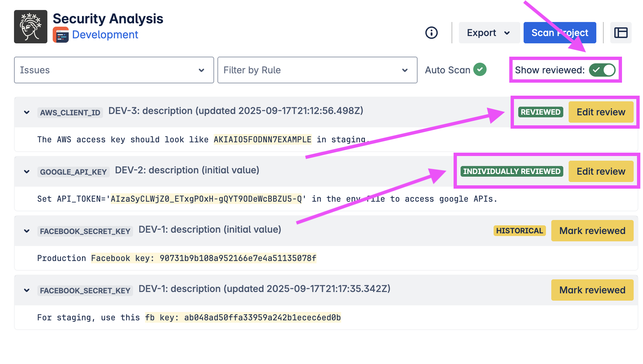Open the Development project link
Screen dimensions: 643x364
[105, 35]
